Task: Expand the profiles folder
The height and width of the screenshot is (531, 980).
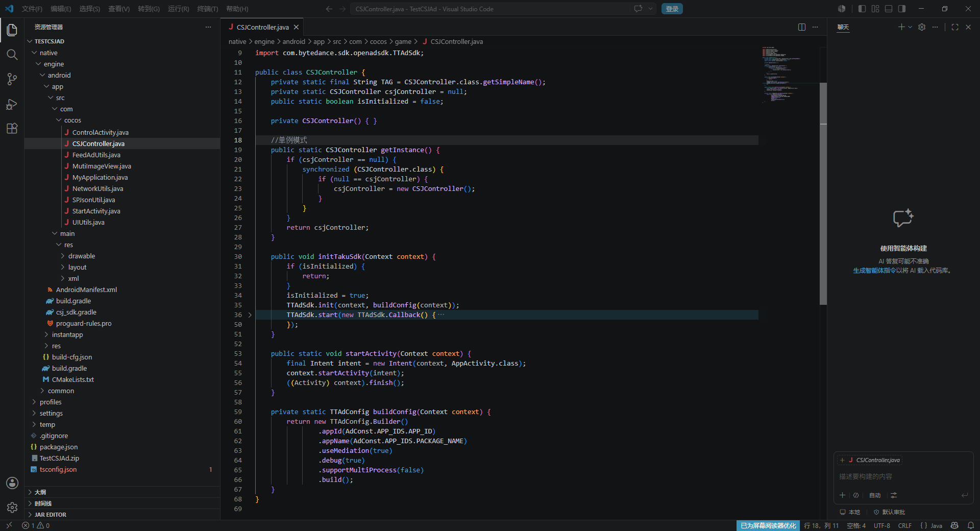Action: tap(51, 402)
